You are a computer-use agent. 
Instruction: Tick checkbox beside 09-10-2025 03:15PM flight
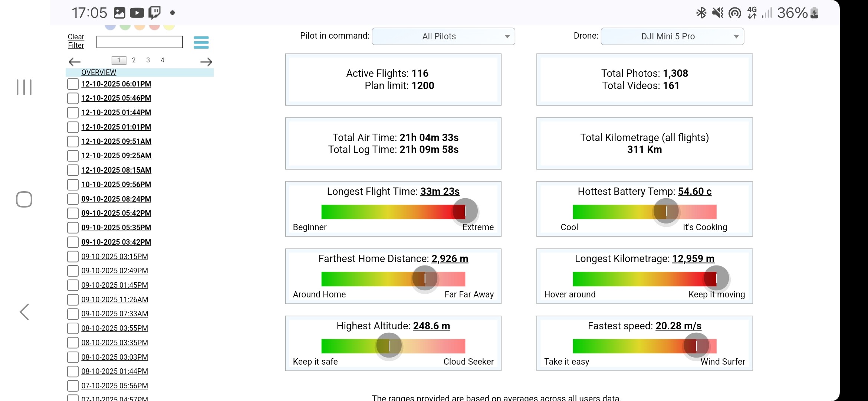pos(73,257)
